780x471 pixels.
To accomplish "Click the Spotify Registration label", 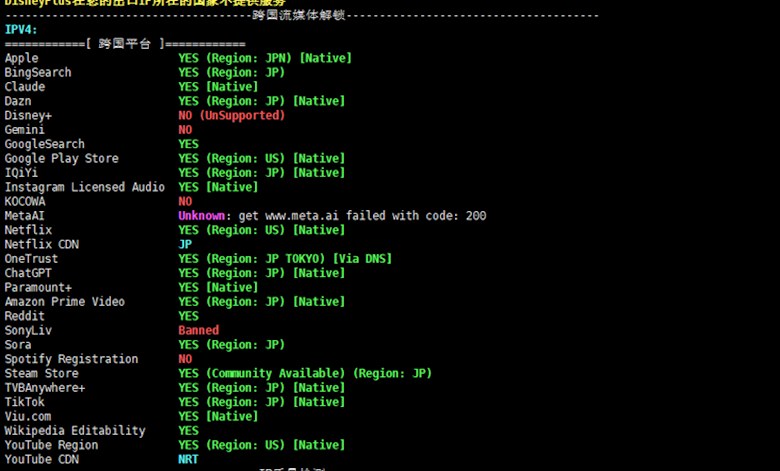I will click(x=71, y=359).
